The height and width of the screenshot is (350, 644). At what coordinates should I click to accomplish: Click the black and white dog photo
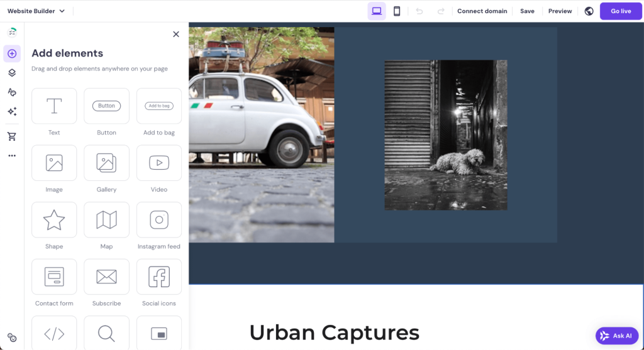(445, 135)
